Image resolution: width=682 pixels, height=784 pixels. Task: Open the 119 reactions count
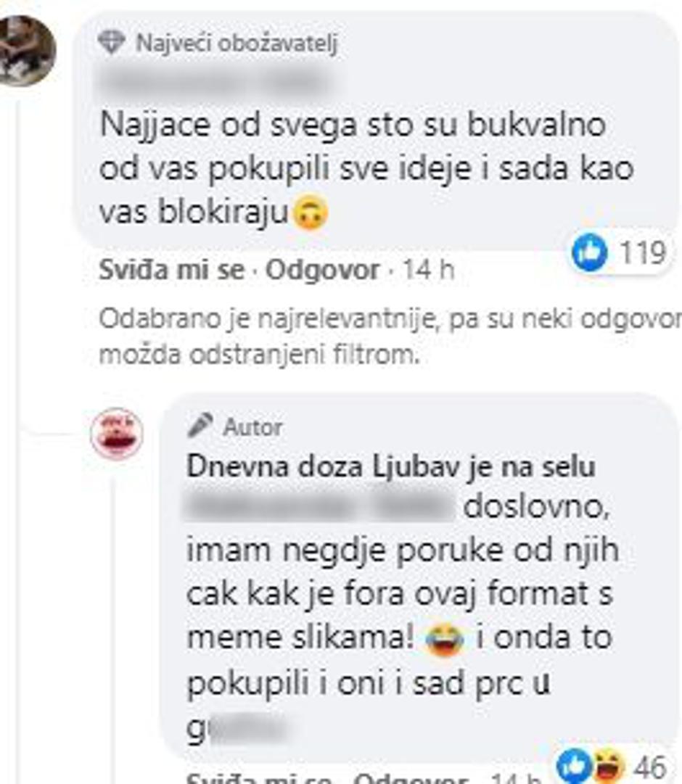click(x=643, y=253)
